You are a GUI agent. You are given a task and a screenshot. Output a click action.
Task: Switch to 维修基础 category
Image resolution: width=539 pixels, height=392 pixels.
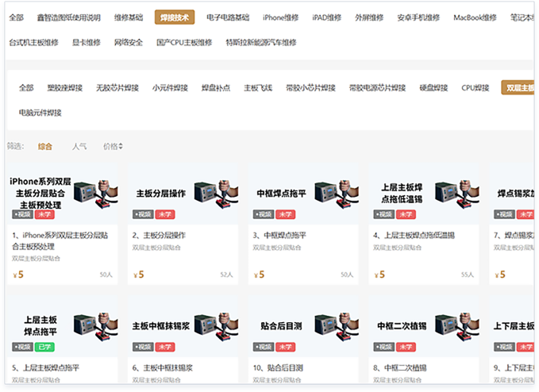(129, 17)
